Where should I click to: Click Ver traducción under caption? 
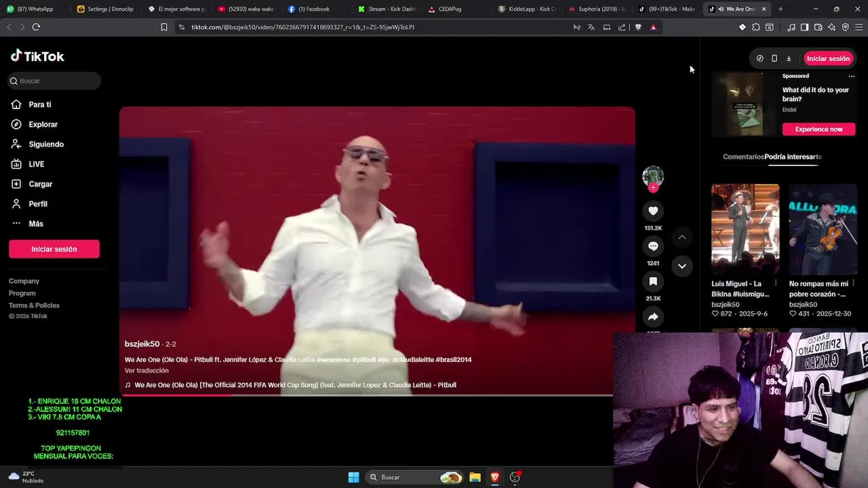[146, 370]
